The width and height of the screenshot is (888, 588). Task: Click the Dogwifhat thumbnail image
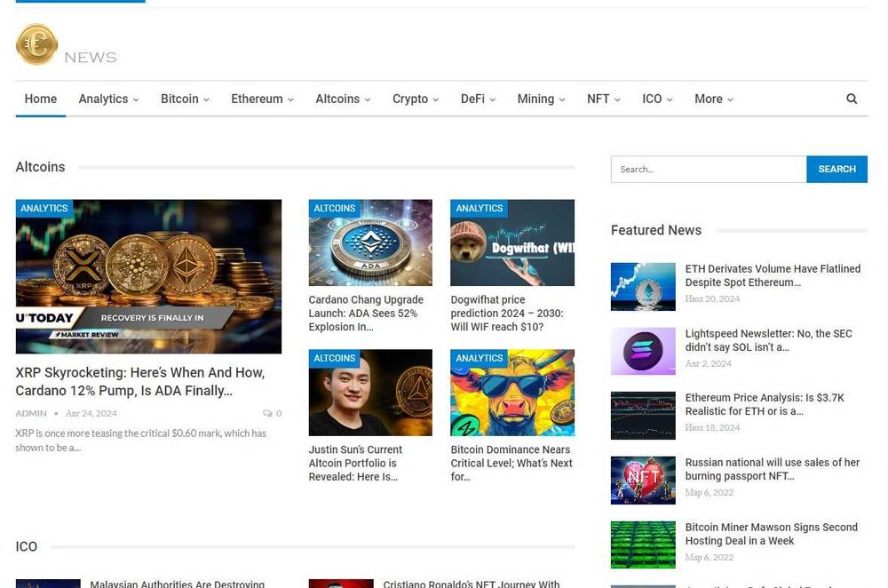512,242
